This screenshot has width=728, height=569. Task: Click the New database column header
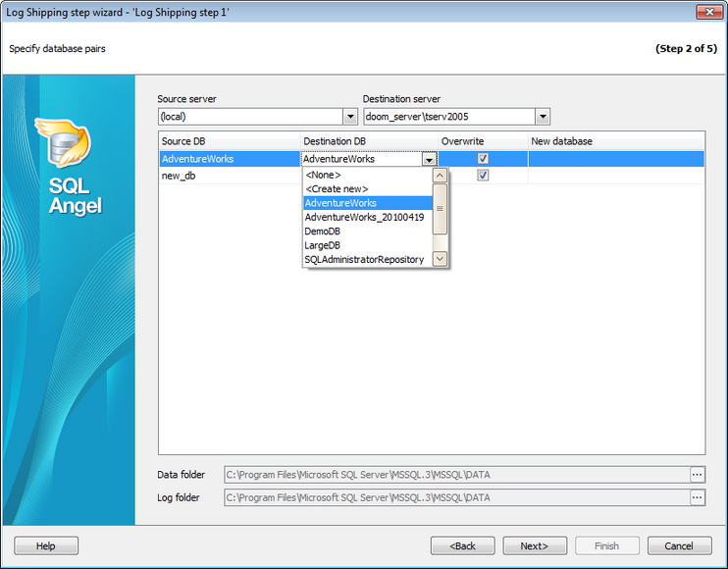click(x=616, y=141)
